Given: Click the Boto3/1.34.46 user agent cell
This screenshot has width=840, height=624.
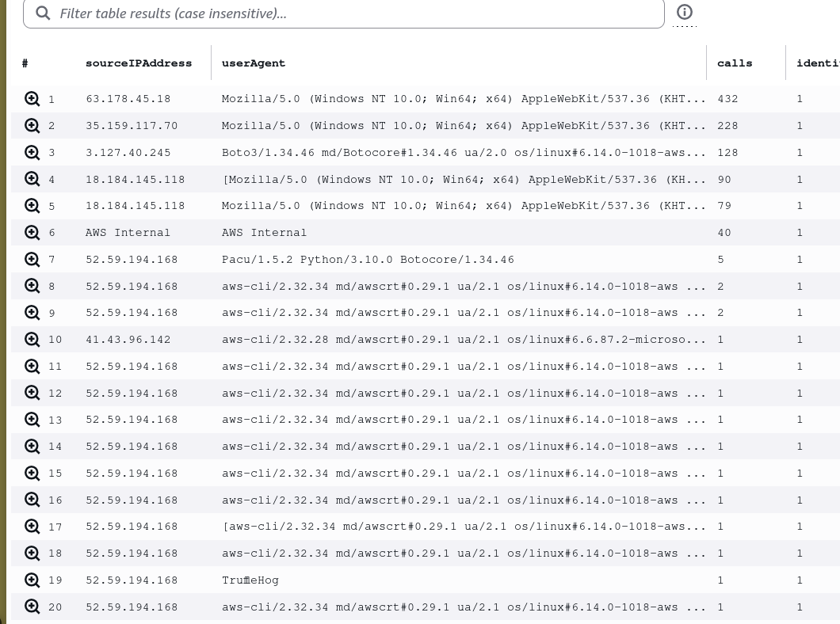Looking at the screenshot, I should (x=464, y=153).
